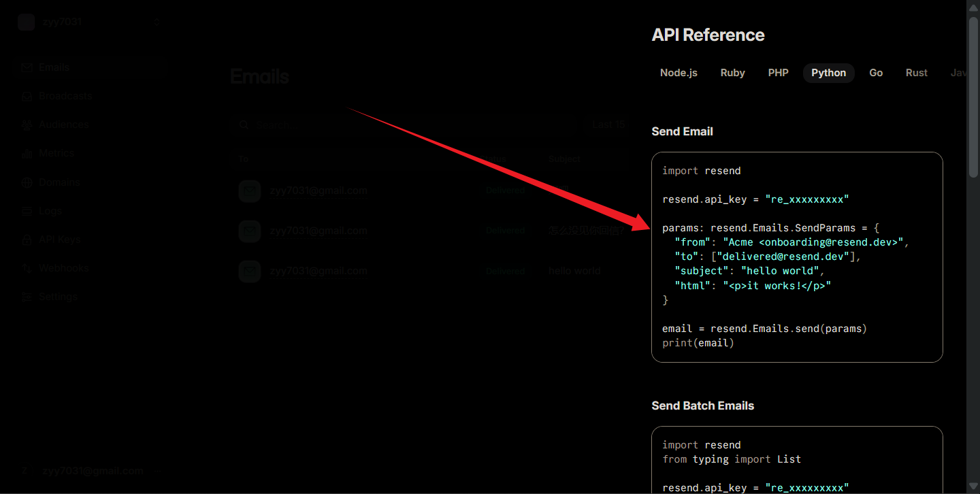This screenshot has width=980, height=494.
Task: Open Webhooks via its arrows icon
Action: 27,268
